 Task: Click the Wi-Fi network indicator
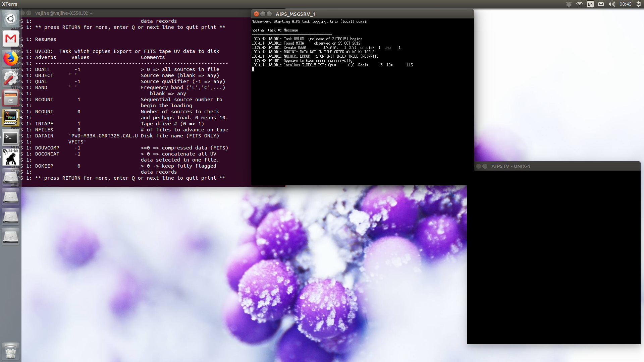click(x=580, y=4)
